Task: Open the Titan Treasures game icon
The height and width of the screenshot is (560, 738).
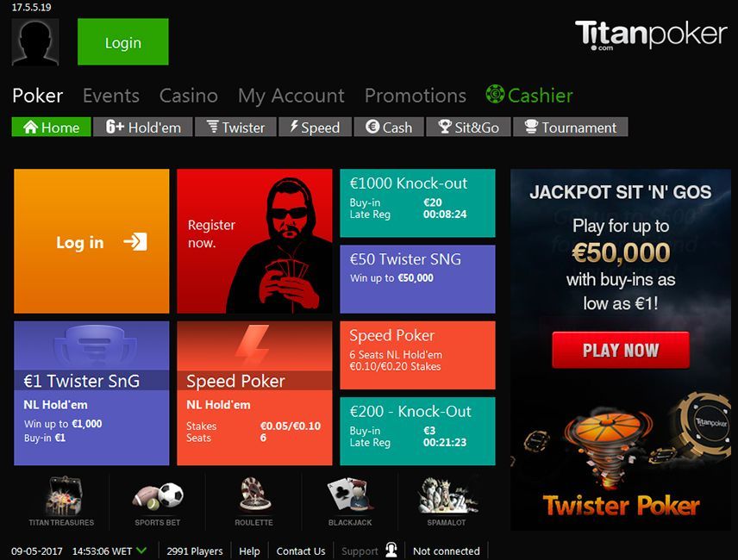Action: coord(63,496)
